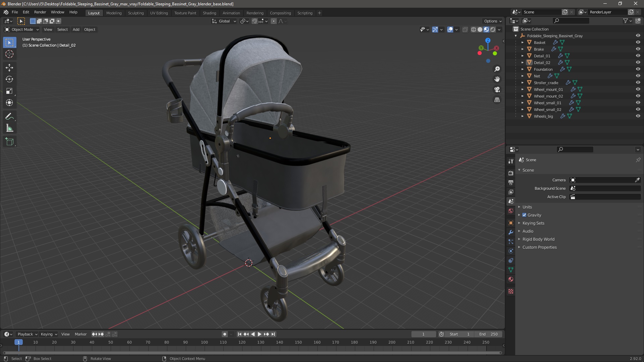Image resolution: width=644 pixels, height=362 pixels.
Task: Open the Render menu
Action: [40, 12]
